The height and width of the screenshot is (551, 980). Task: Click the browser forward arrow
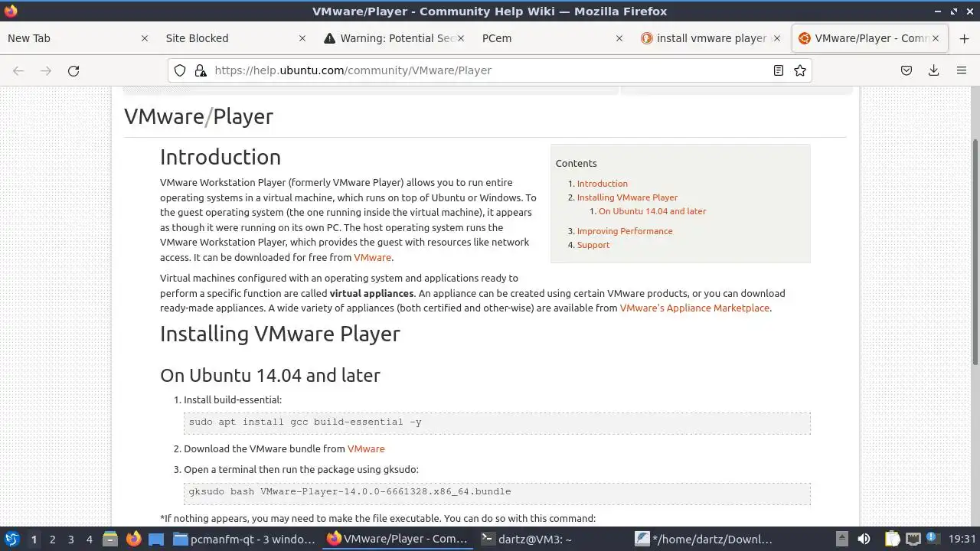pos(46,70)
